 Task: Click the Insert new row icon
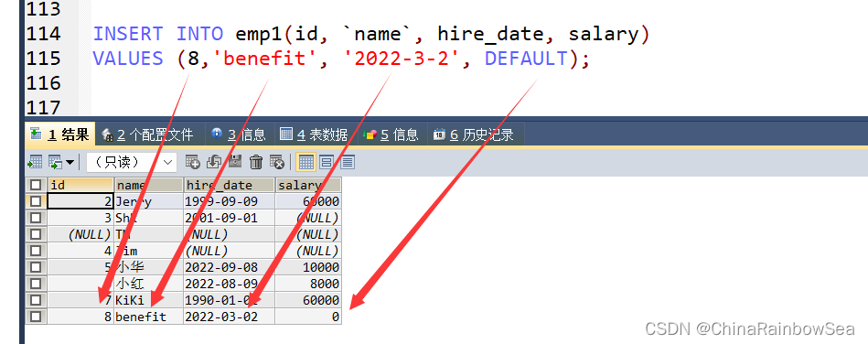point(193,162)
